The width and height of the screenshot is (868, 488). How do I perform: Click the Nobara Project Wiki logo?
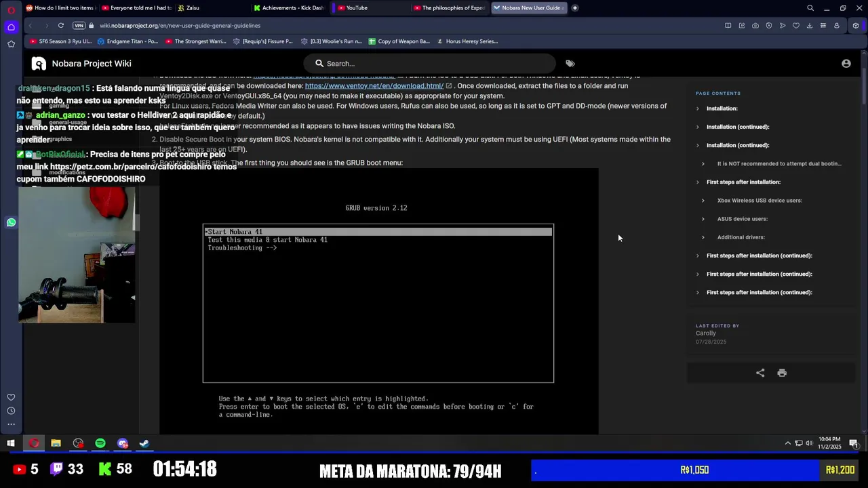(x=39, y=64)
